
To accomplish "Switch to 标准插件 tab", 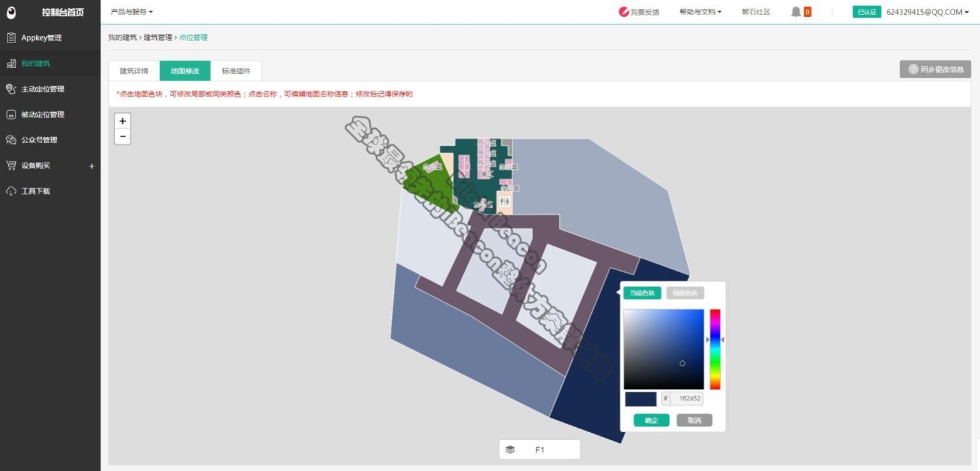I will [236, 71].
